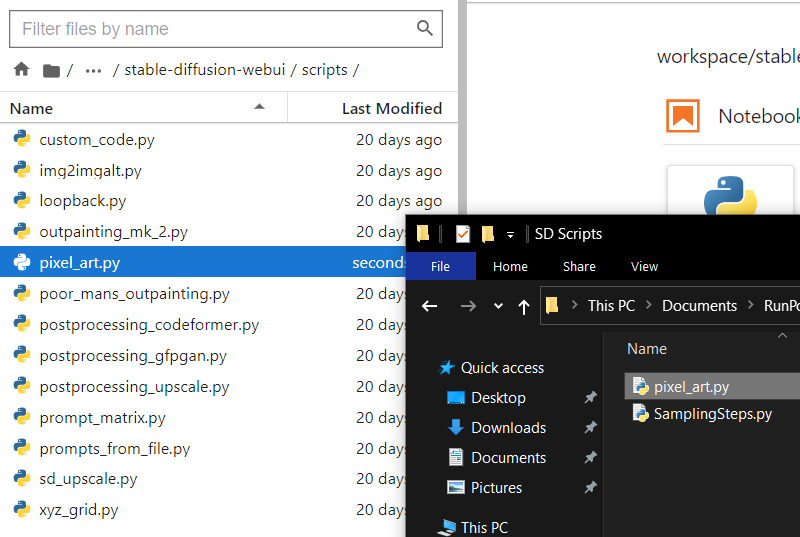Switch to the View ribbon tab
This screenshot has height=537, width=800.
click(644, 266)
